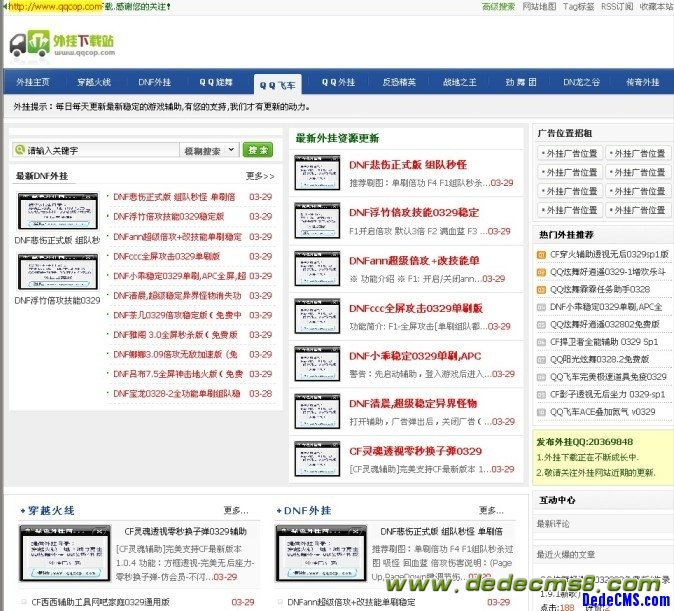674x611 pixels.
Task: Switch to the QQ飞车 navigation tab
Action: (276, 85)
